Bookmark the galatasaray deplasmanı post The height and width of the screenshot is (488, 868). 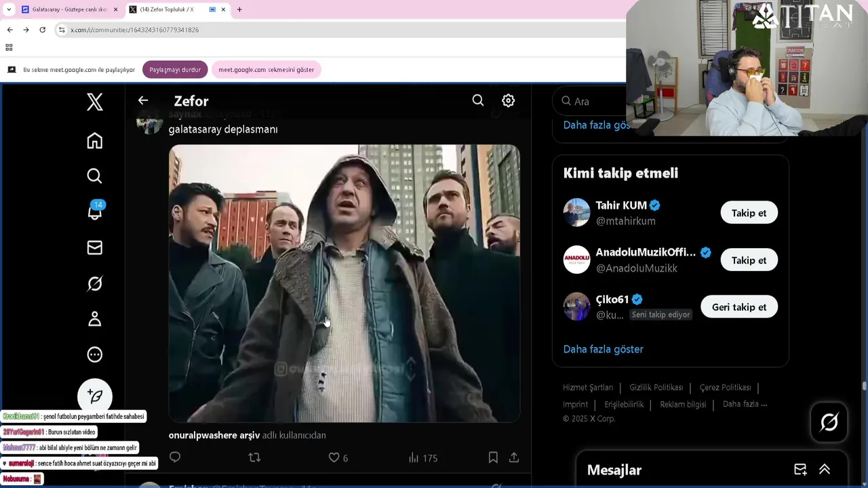click(493, 457)
